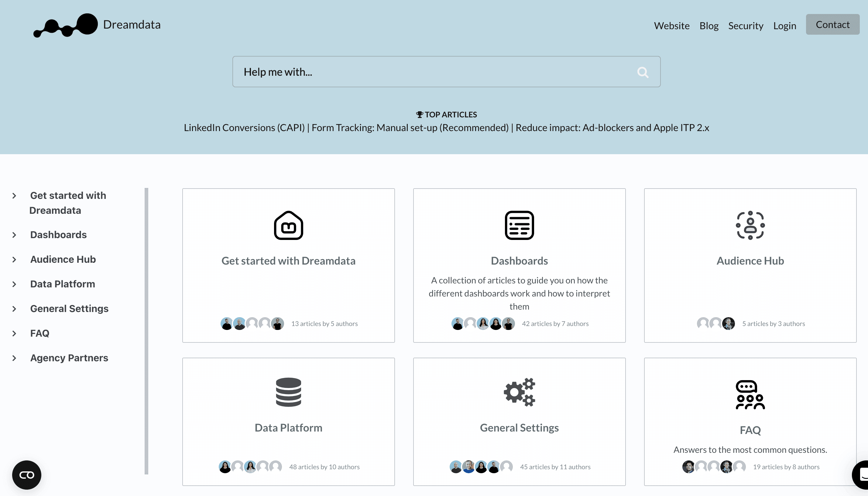The width and height of the screenshot is (868, 496).
Task: Click the first author avatar on Dashboards card
Action: [x=458, y=324]
